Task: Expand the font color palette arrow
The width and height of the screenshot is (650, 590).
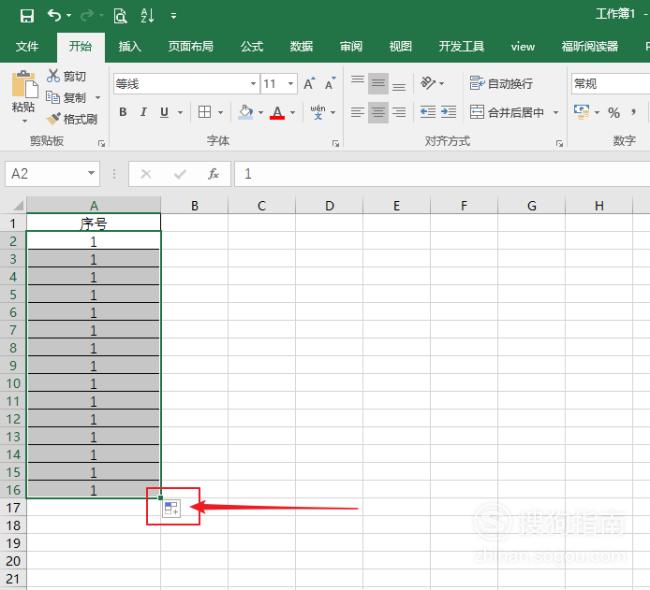Action: pyautogui.click(x=293, y=112)
